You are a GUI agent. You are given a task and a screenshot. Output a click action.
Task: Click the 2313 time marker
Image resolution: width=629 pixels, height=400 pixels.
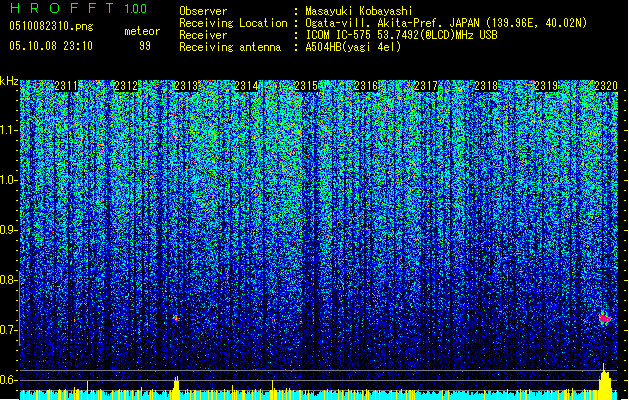pos(186,86)
